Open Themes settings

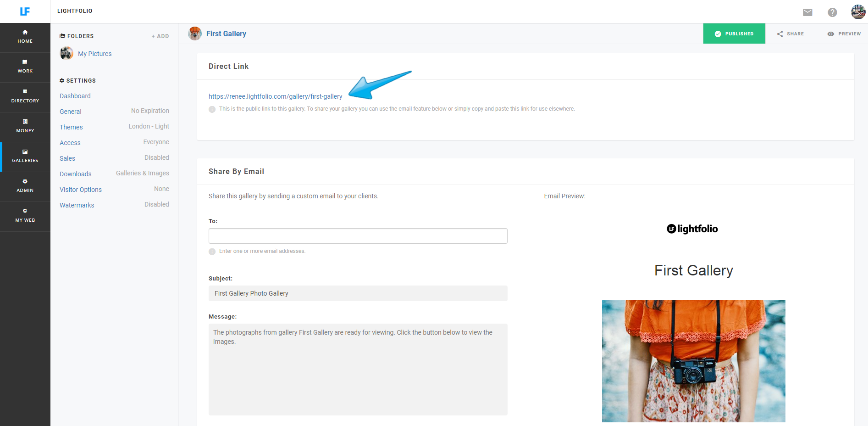(71, 127)
